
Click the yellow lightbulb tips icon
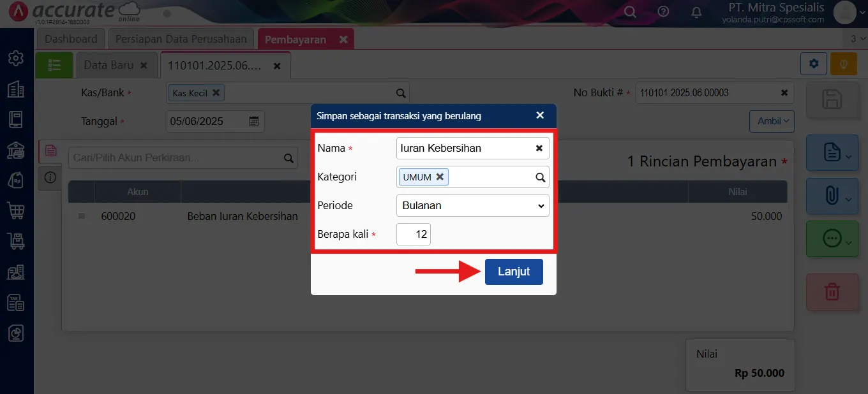pos(844,64)
